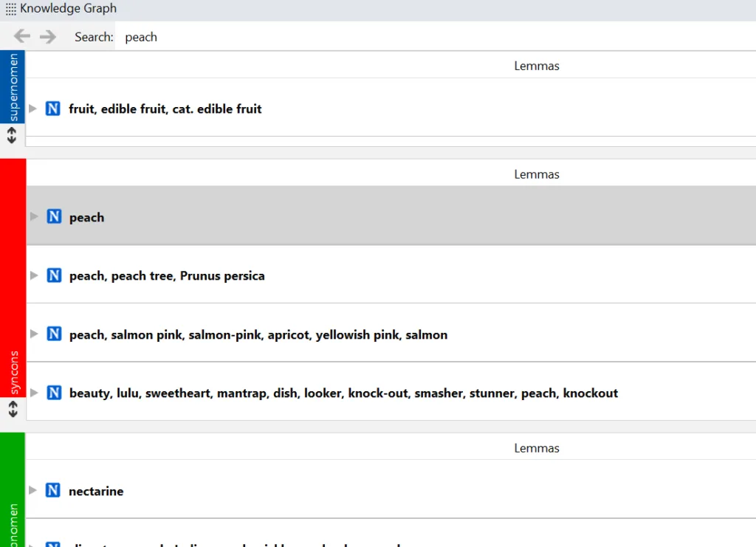Click noun icon beside beauty, lulu entry
This screenshot has height=547, width=756.
[x=54, y=393]
